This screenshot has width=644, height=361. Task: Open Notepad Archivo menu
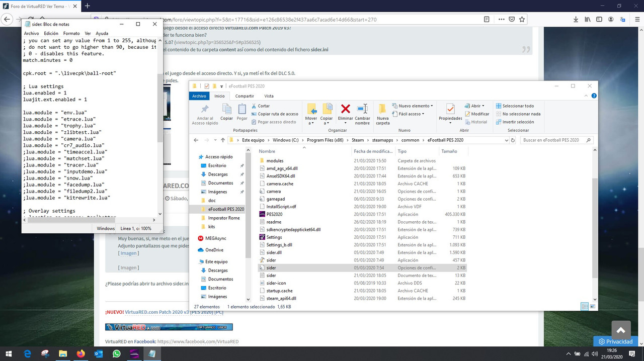tap(31, 34)
